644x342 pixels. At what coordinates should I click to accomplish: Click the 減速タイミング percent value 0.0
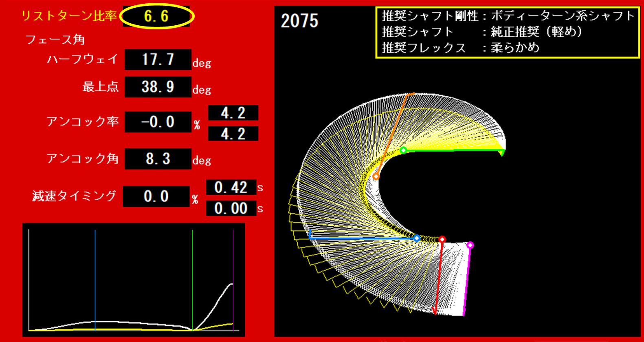click(x=156, y=196)
